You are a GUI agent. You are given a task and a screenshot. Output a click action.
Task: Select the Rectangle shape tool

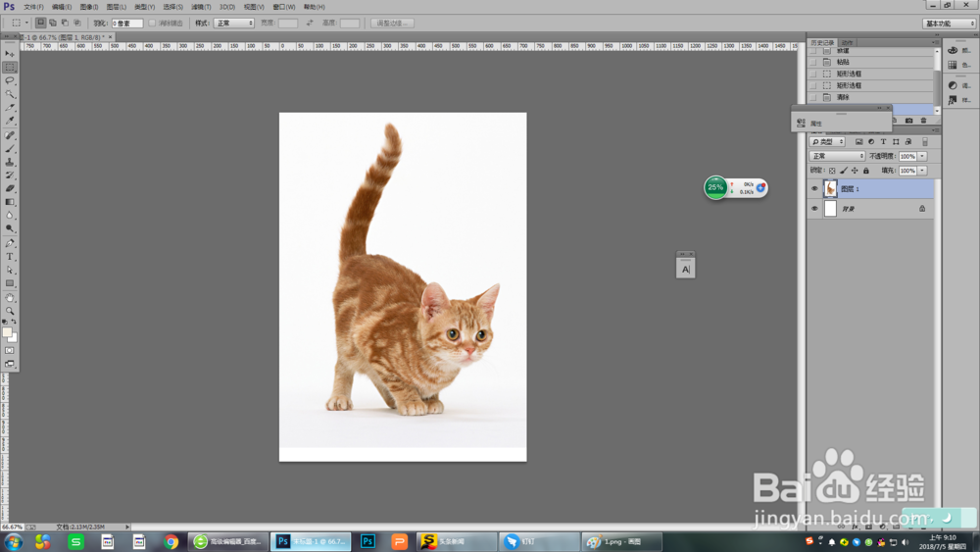10,283
